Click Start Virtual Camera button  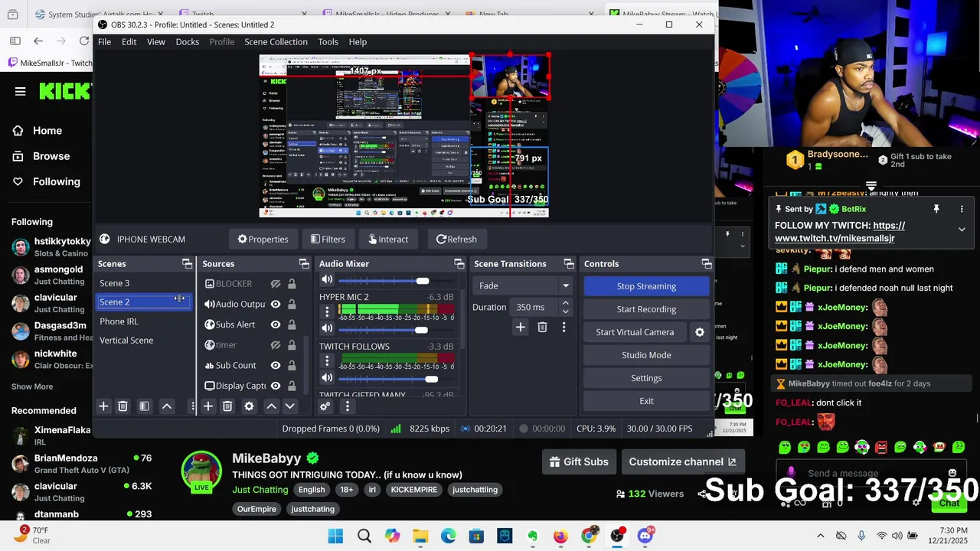tap(635, 332)
